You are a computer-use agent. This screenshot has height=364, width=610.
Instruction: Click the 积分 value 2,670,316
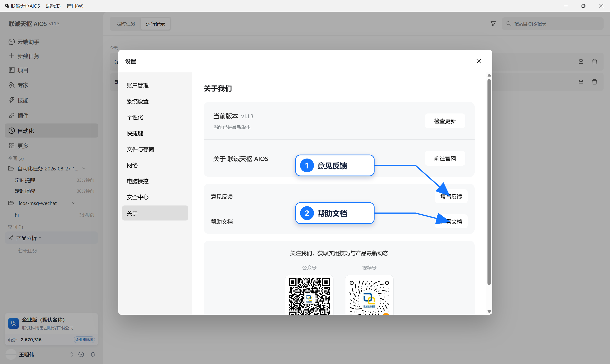31,340
